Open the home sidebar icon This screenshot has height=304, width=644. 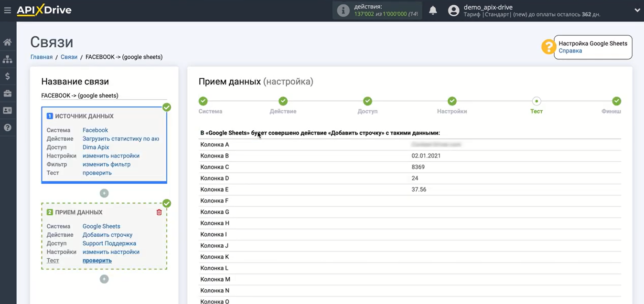pos(7,42)
